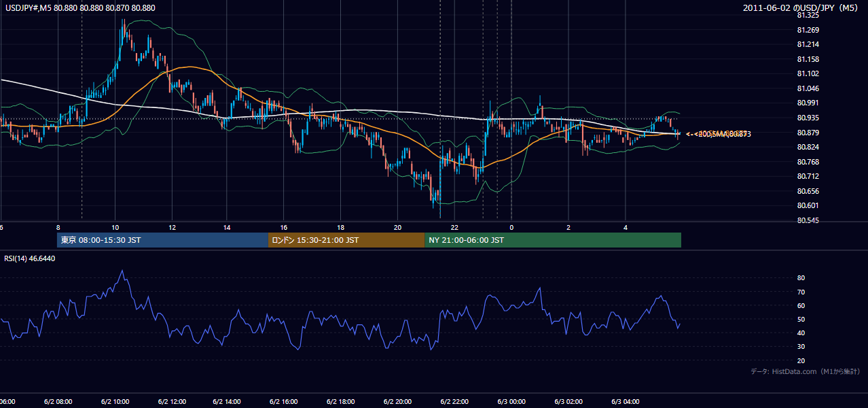Click price axis label 80.824
Viewport: 868px width, 408px height.
click(x=808, y=147)
